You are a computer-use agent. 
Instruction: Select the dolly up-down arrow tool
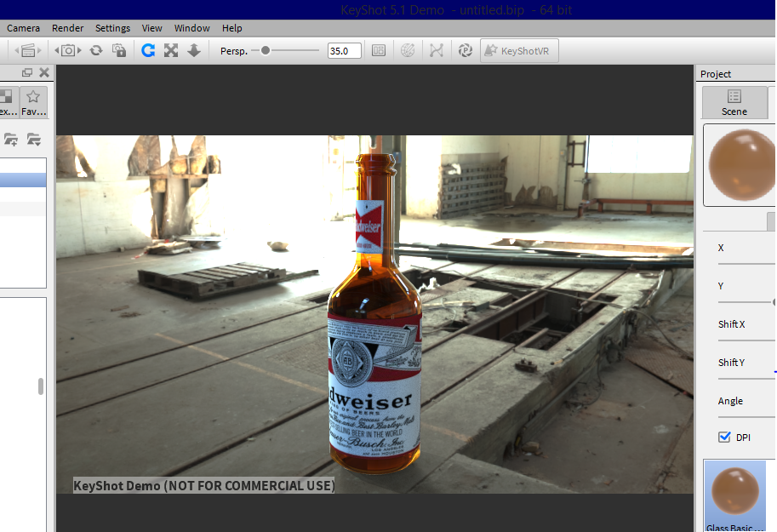click(x=194, y=50)
